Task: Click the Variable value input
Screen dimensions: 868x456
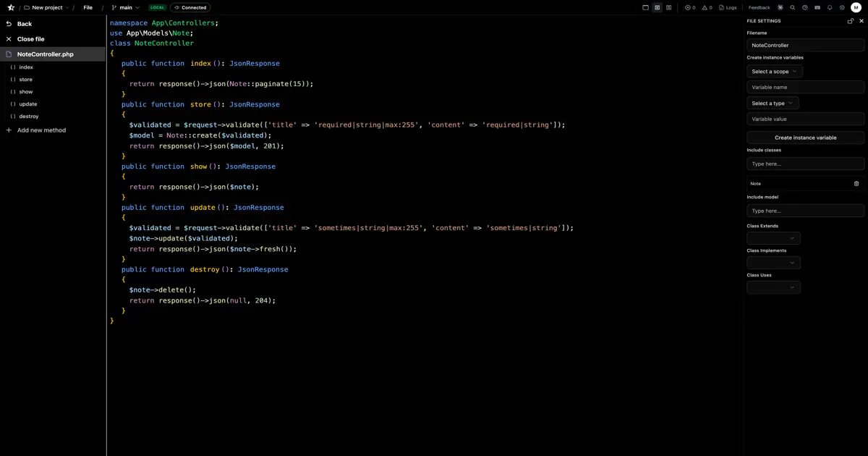Action: [805, 119]
